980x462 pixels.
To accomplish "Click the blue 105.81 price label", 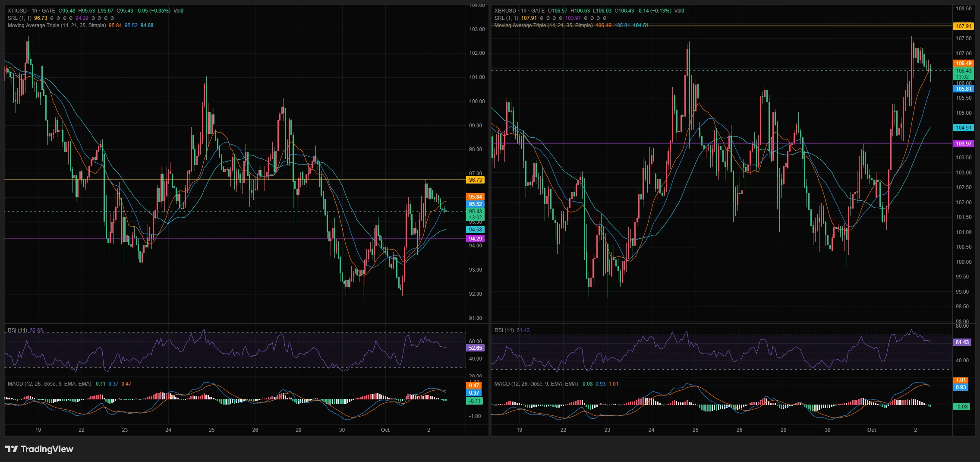I will (964, 89).
